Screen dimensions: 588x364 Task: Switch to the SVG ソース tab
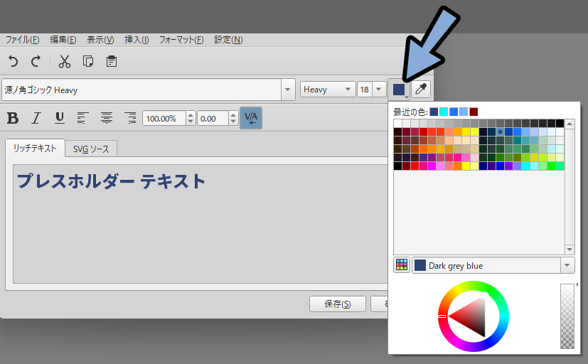(91, 149)
